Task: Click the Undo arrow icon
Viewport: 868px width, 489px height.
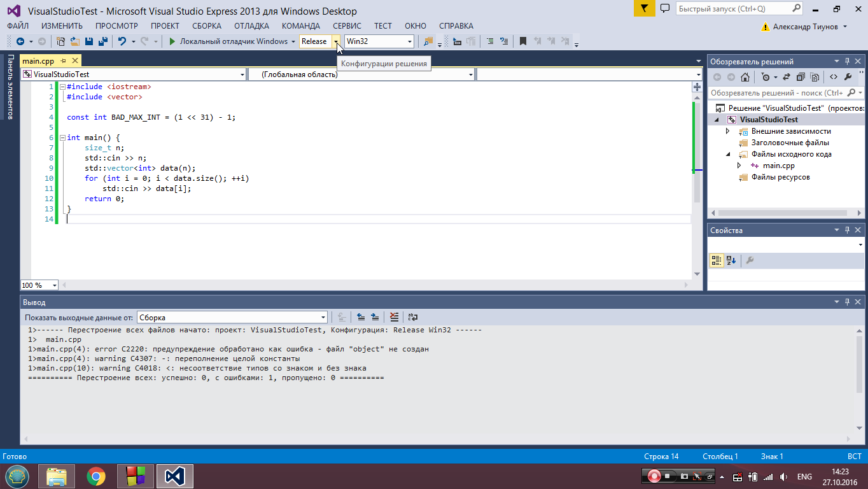Action: 122,41
